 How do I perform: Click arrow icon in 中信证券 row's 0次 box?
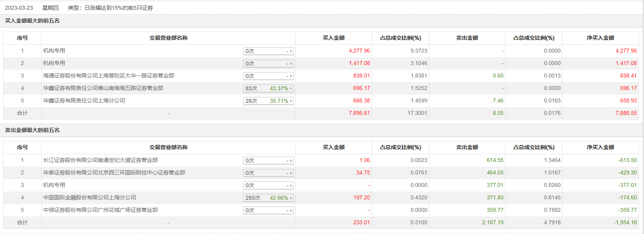click(x=291, y=210)
